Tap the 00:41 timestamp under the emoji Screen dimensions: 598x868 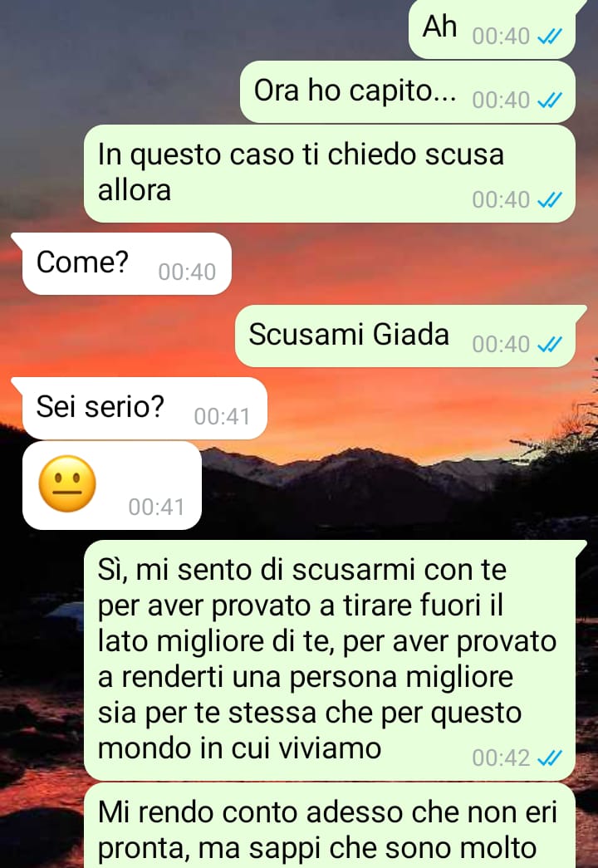pos(156,507)
